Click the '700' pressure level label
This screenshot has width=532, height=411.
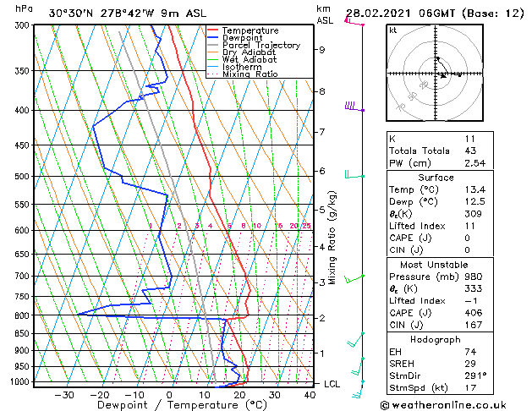[x=24, y=276]
